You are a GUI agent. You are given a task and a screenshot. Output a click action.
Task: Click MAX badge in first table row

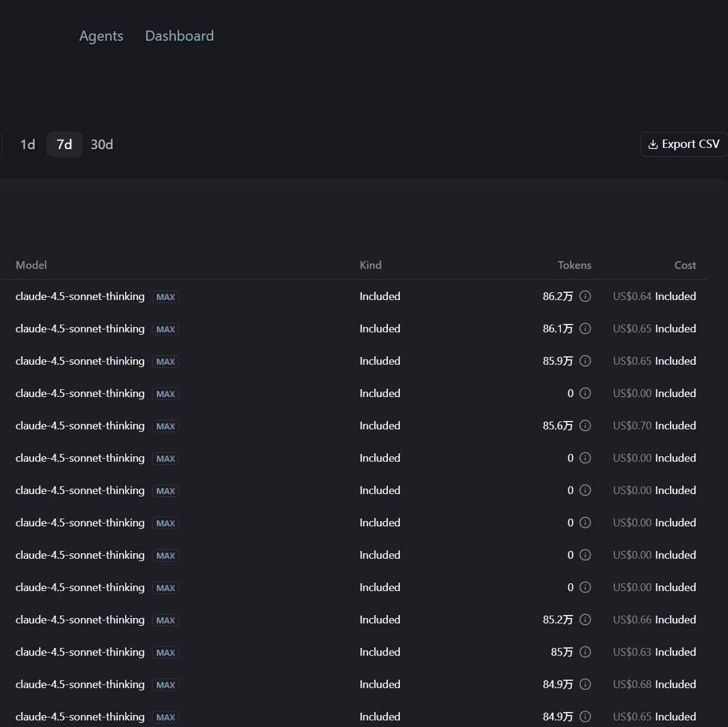(165, 297)
